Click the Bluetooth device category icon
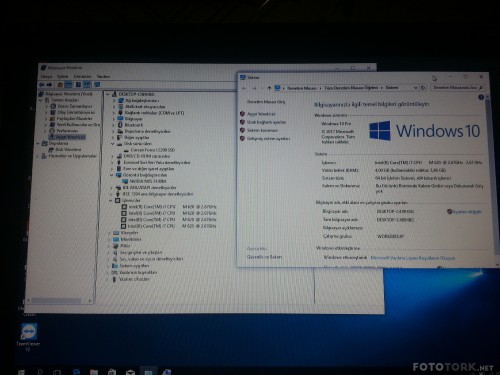The width and height of the screenshot is (500, 375). (120, 125)
